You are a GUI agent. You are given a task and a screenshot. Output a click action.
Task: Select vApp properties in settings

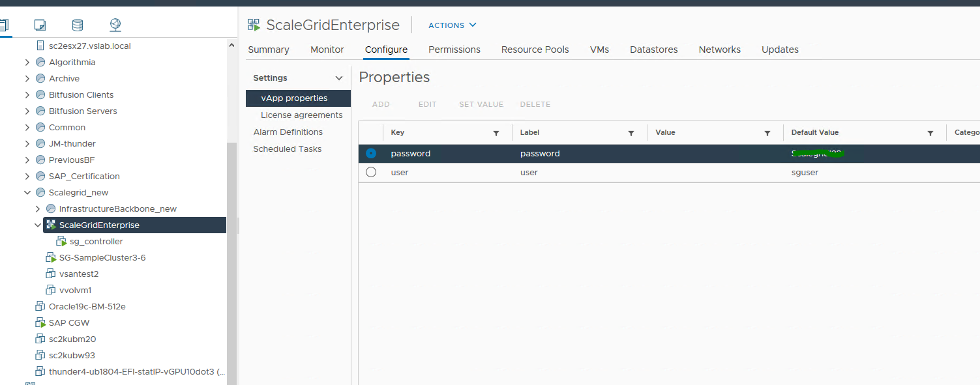(299, 98)
